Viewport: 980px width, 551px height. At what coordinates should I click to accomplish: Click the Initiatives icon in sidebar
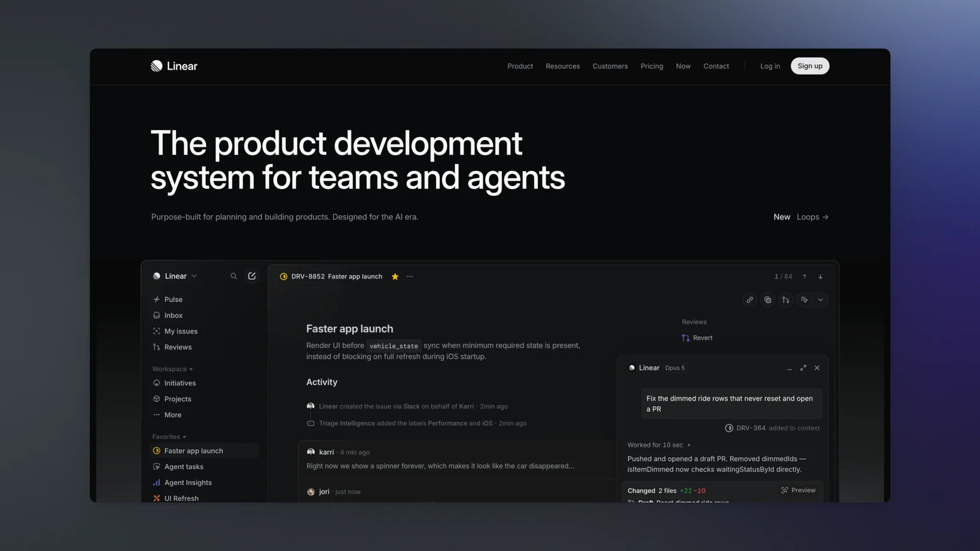pyautogui.click(x=157, y=383)
